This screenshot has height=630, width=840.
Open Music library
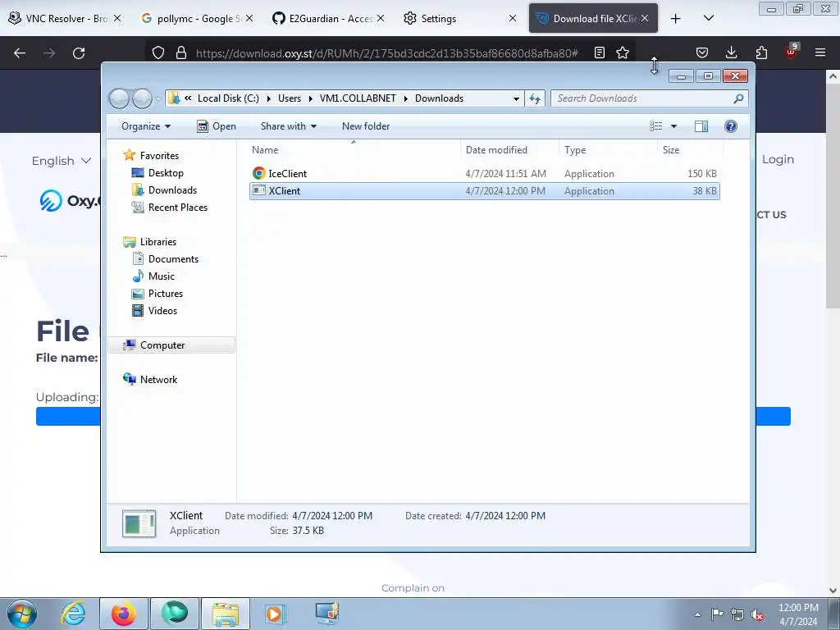click(162, 276)
